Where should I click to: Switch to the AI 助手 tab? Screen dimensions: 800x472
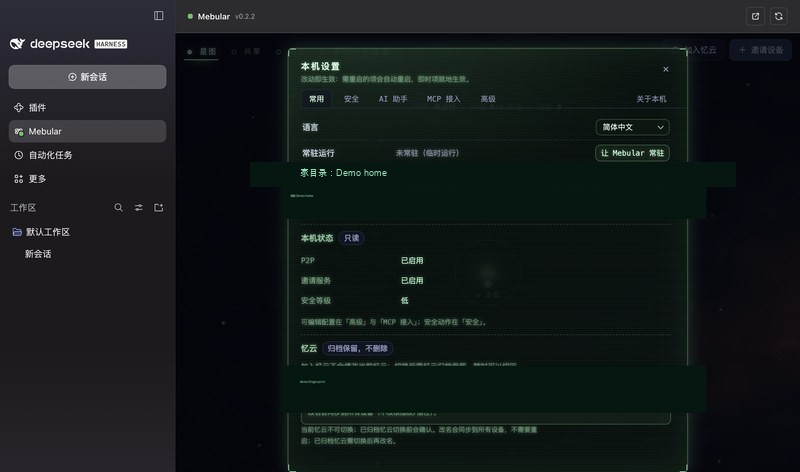pos(393,99)
